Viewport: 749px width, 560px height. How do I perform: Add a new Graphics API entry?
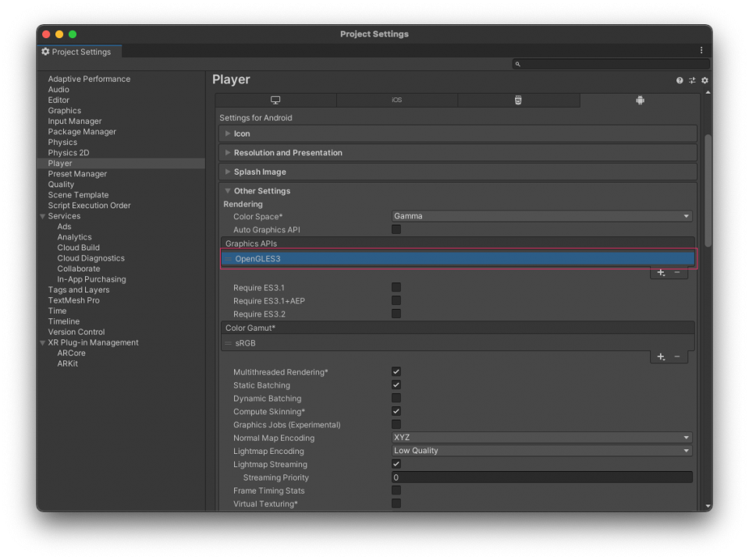pyautogui.click(x=662, y=273)
